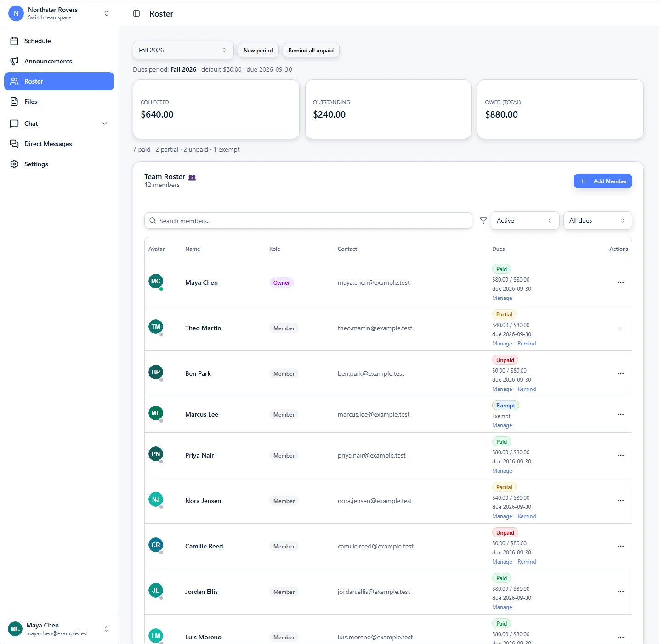Focus the Search members field

pos(308,220)
